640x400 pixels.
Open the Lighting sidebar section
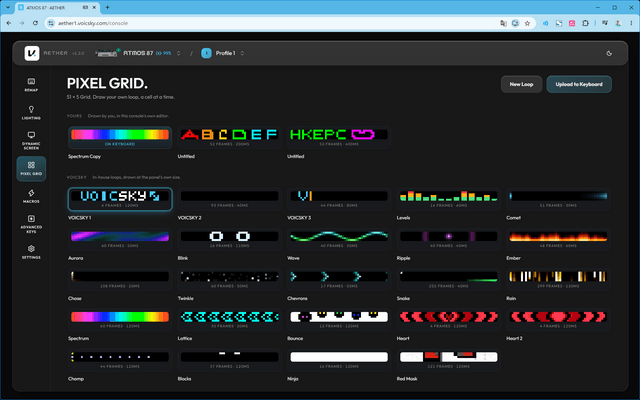point(31,112)
